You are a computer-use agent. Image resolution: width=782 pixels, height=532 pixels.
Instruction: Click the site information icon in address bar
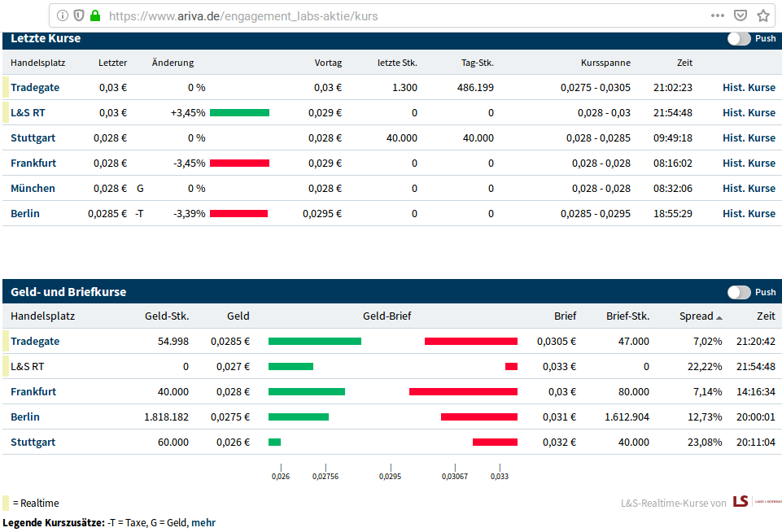[63, 15]
